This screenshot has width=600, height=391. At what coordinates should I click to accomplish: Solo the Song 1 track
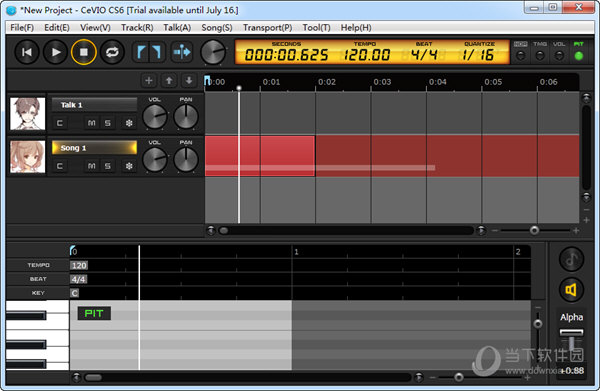tap(108, 166)
